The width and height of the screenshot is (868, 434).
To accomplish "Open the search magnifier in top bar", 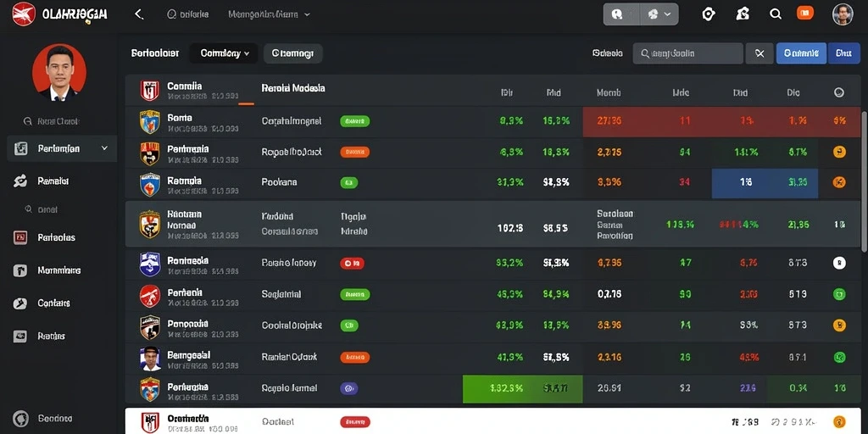I will (x=776, y=15).
